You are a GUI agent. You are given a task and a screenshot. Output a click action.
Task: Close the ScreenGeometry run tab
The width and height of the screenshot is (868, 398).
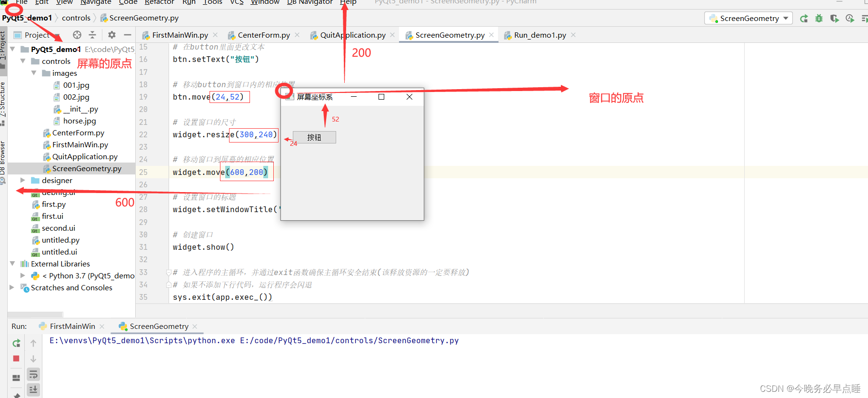(195, 327)
